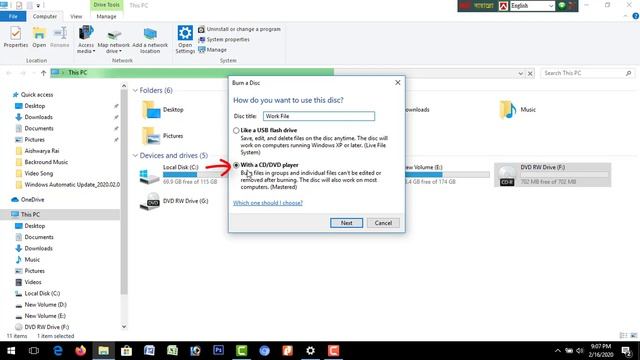The width and height of the screenshot is (640, 360).
Task: Select DVD RW Drive (F:) in drives
Action: 552,175
